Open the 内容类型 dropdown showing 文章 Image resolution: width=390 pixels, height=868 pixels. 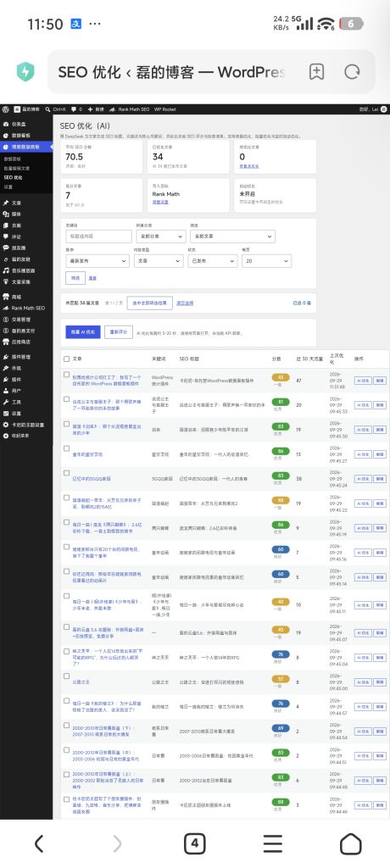pos(159,261)
